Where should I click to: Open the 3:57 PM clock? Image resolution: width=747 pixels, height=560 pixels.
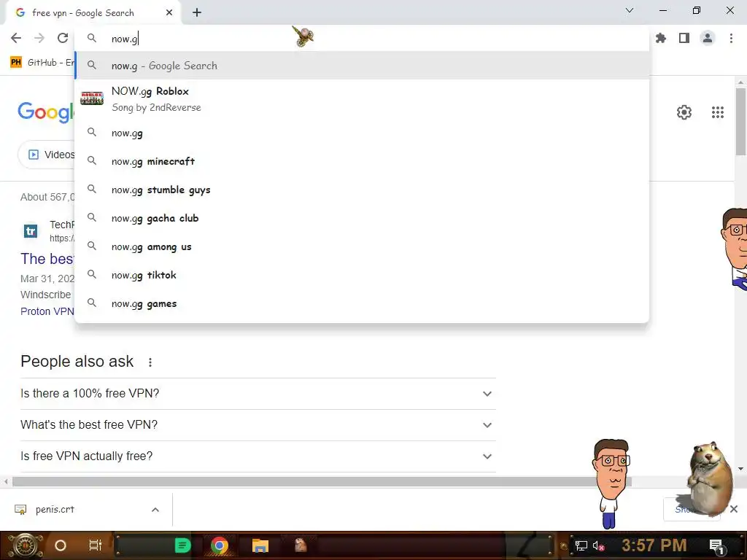pos(654,545)
